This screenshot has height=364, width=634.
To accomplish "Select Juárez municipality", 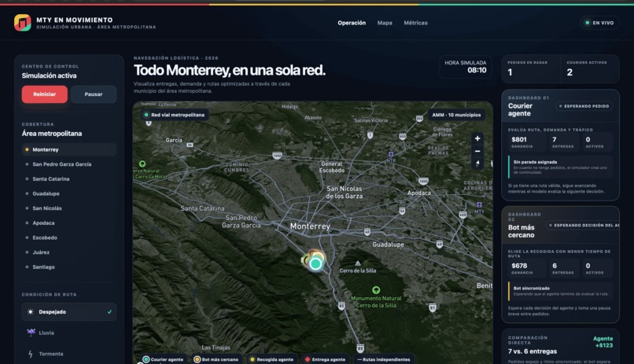I will [69, 252].
